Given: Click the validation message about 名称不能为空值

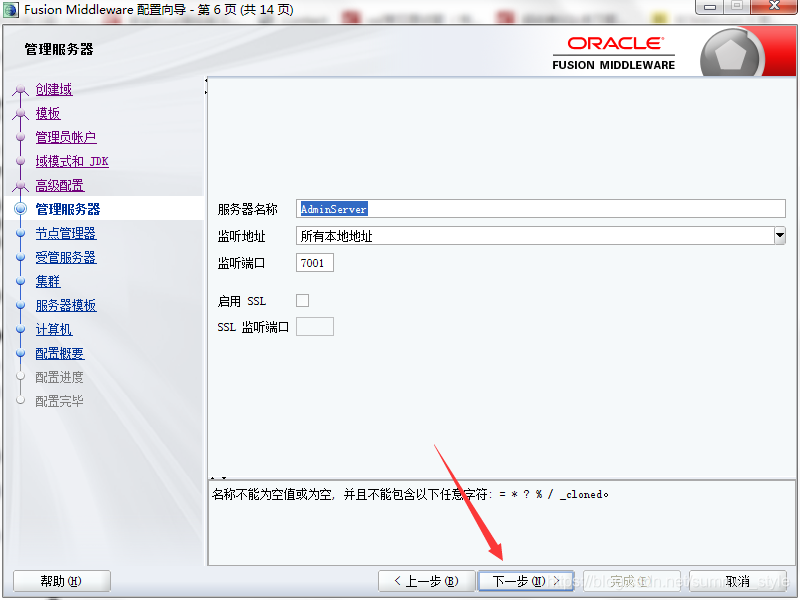Looking at the screenshot, I should coord(410,494).
